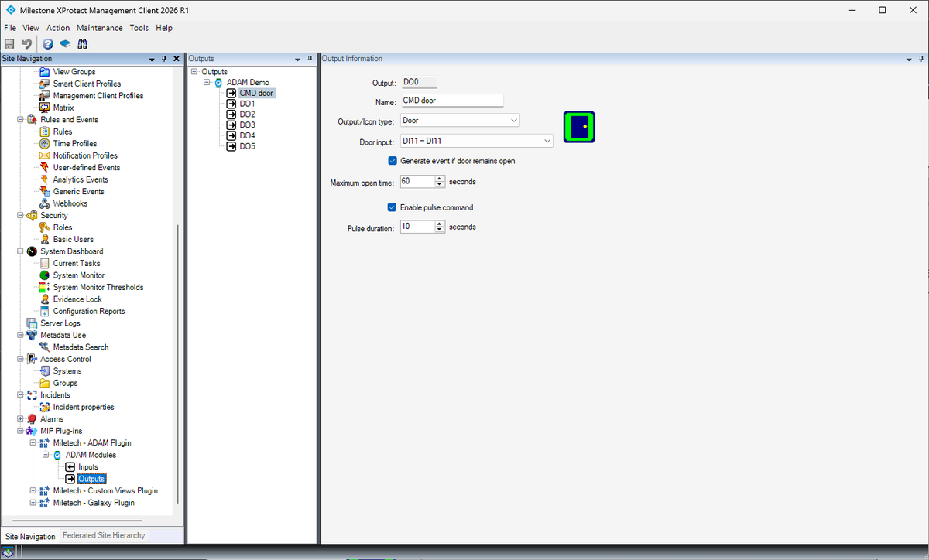Open the Site Navigation pane options arrow
The image size is (929, 560).
[152, 60]
